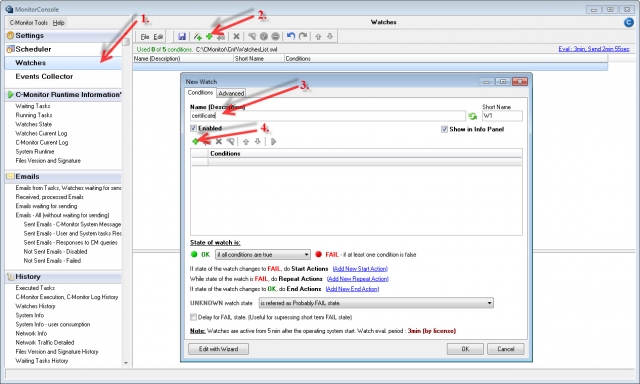The height and width of the screenshot is (384, 640).
Task: Open the Help menu
Action: (58, 22)
